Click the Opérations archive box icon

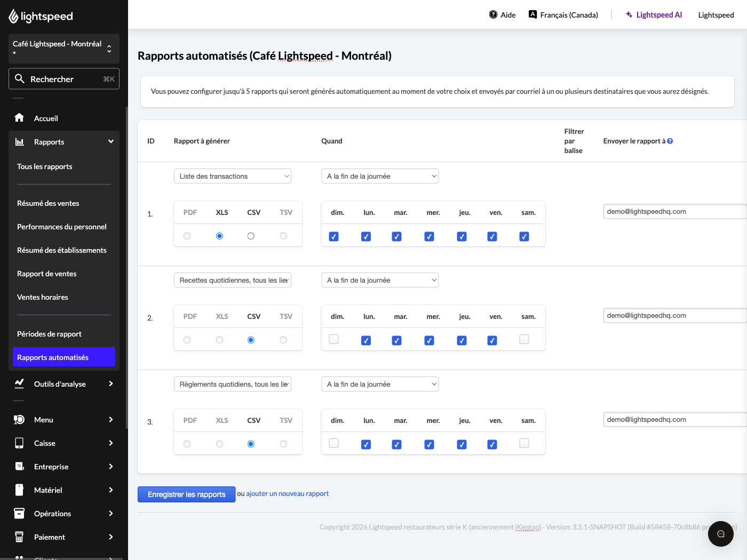point(19,514)
